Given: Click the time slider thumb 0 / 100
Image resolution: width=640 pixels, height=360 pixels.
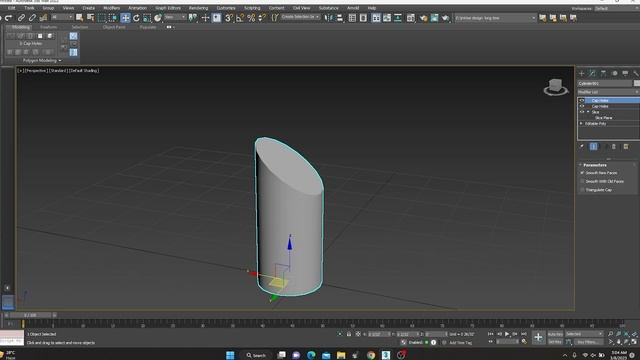Looking at the screenshot, I should [x=31, y=315].
